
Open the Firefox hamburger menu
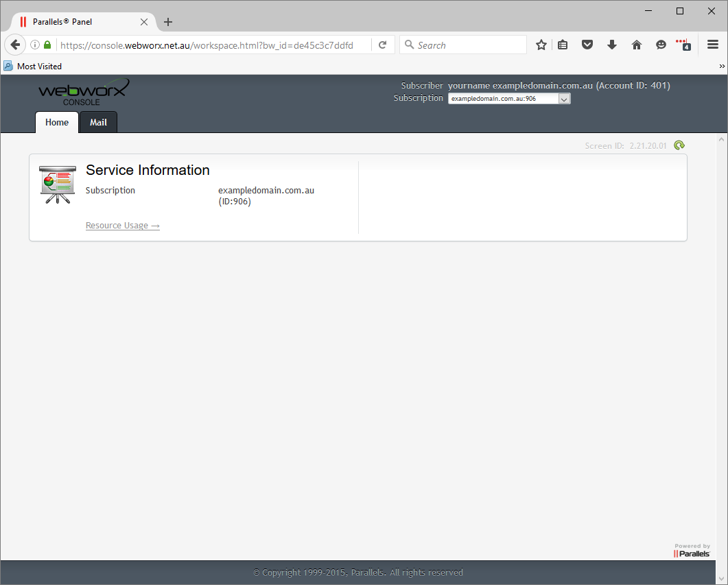(x=713, y=45)
